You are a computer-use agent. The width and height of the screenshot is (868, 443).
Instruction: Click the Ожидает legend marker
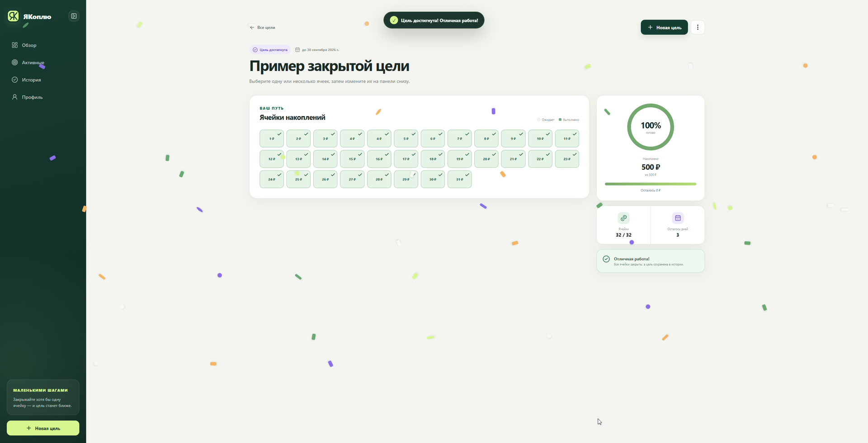538,119
